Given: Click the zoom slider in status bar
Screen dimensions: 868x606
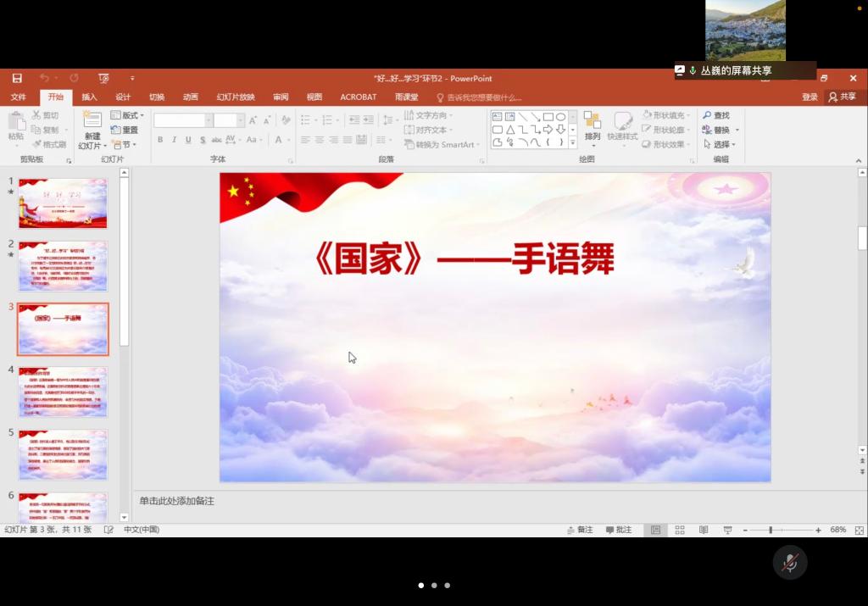Looking at the screenshot, I should tap(771, 530).
